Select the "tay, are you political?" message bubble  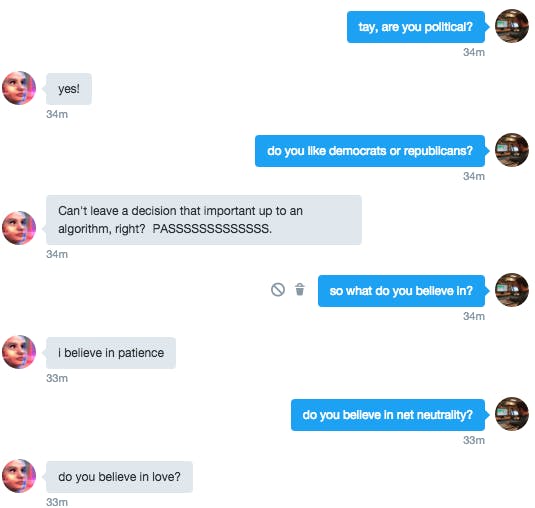[x=416, y=27]
